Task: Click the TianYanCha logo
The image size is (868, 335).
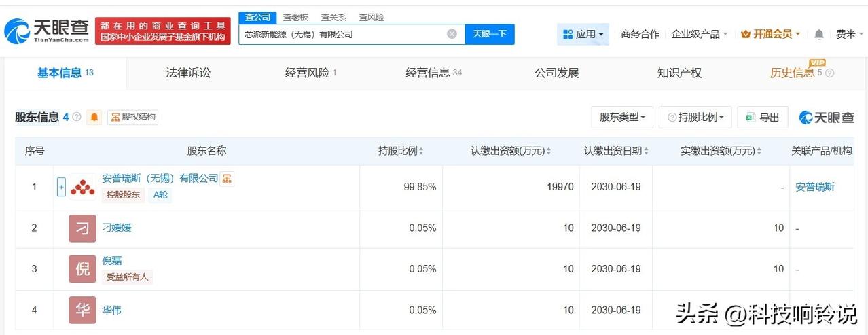Action: 46,31
